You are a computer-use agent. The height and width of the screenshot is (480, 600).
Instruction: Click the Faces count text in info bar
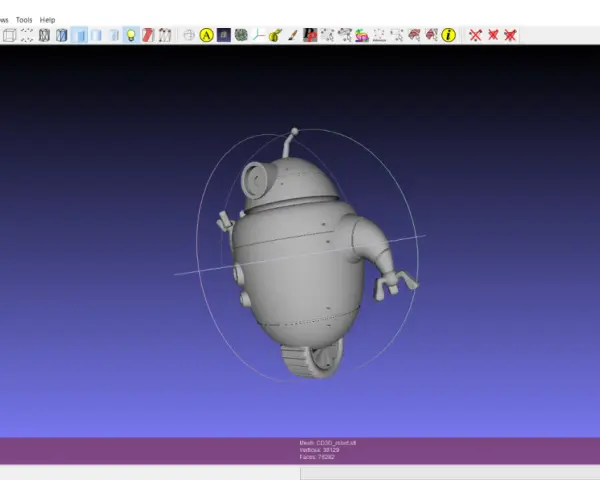coord(317,457)
